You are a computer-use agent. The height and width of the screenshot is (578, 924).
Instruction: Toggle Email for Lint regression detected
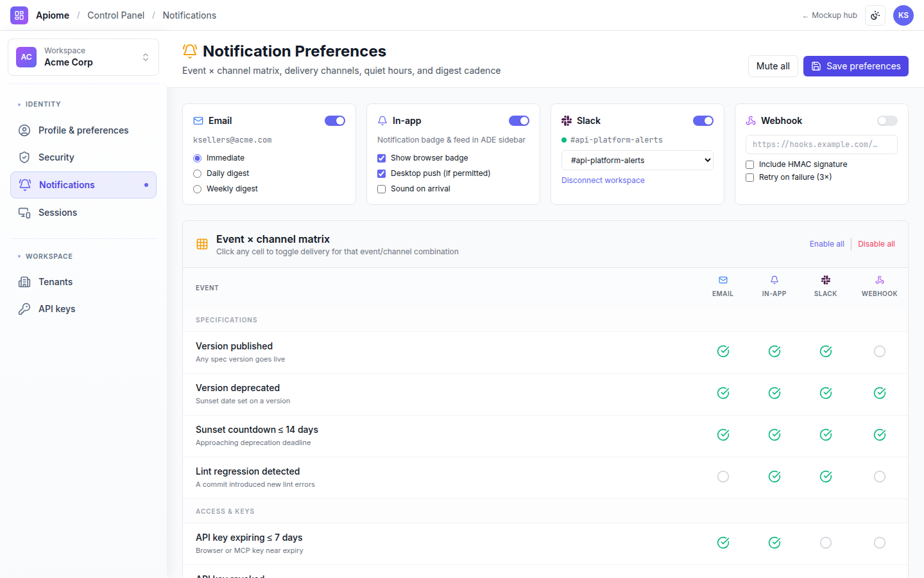723,477
